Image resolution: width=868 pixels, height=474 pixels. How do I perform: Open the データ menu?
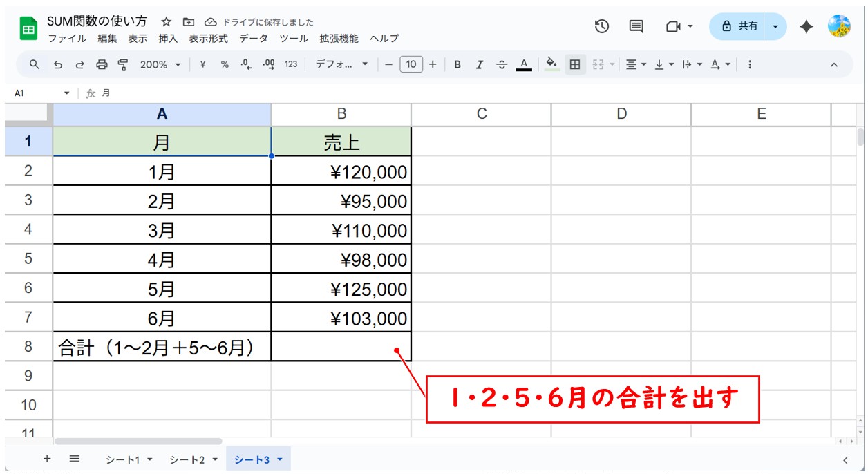[254, 39]
